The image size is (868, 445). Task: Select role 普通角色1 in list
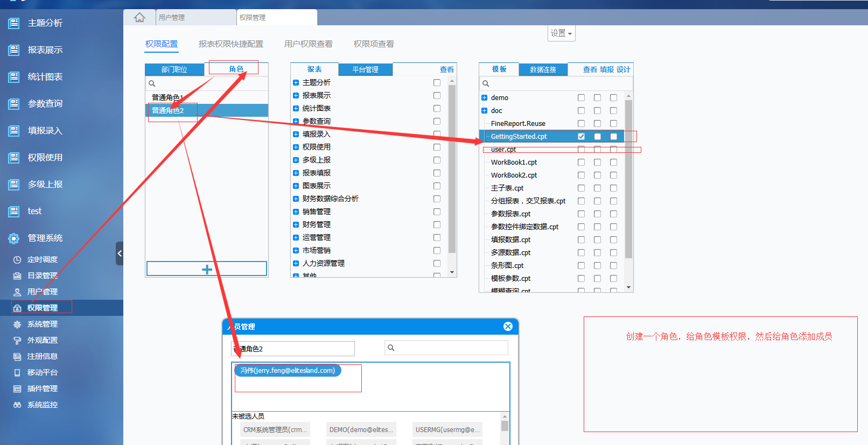[207, 97]
